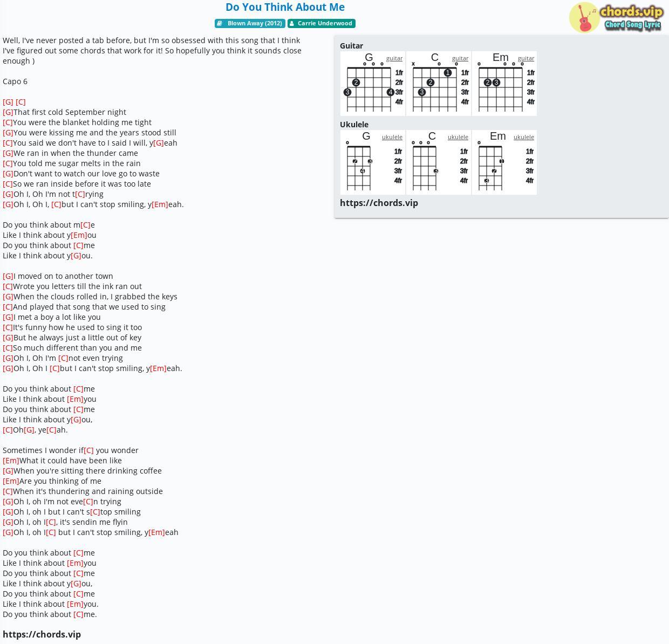The width and height of the screenshot is (669, 644).
Task: Click the [Em] chord before 'What it could have been'
Action: coord(11,461)
